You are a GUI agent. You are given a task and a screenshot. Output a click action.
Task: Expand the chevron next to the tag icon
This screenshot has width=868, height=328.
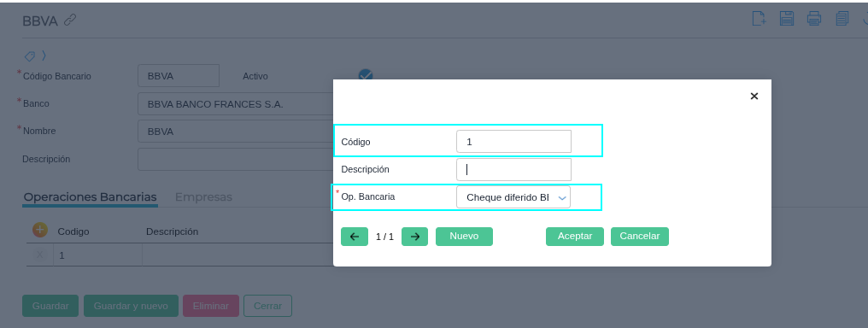(44, 56)
